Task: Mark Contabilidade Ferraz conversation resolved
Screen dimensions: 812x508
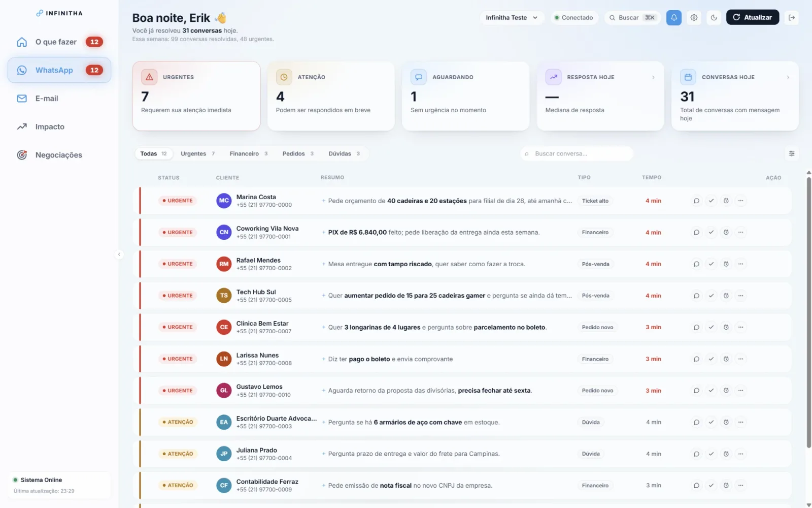Action: [x=711, y=486]
